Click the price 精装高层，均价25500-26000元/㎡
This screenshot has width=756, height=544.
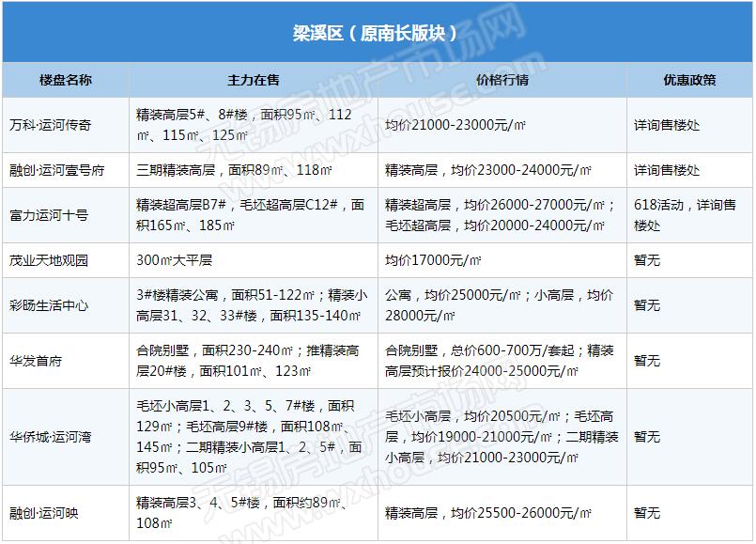tap(488, 513)
